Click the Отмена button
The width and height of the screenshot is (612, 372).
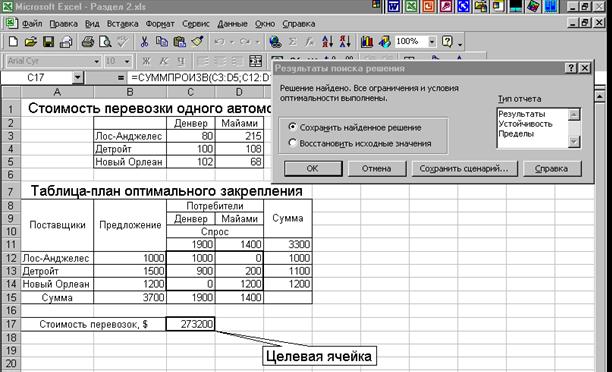[377, 169]
